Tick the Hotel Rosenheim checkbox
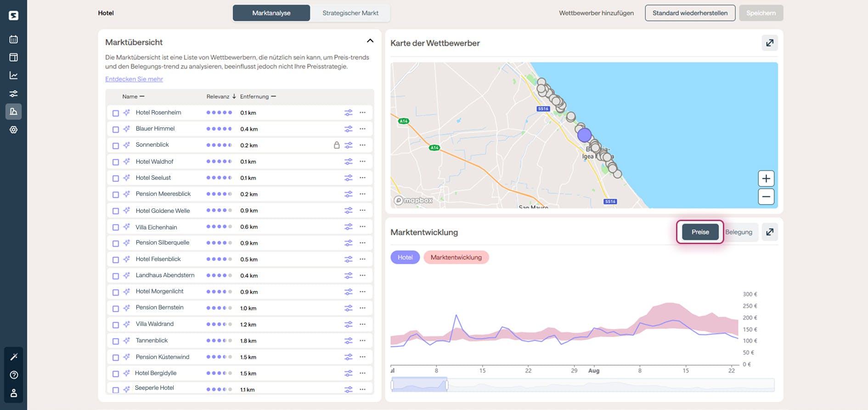Screen dimensions: 868x410 (116, 113)
